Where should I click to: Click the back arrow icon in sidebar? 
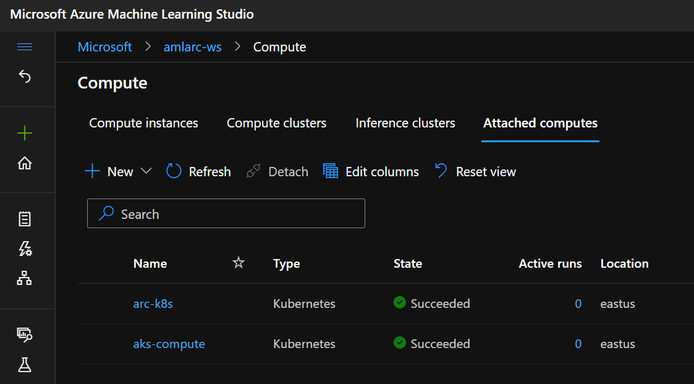tap(24, 77)
